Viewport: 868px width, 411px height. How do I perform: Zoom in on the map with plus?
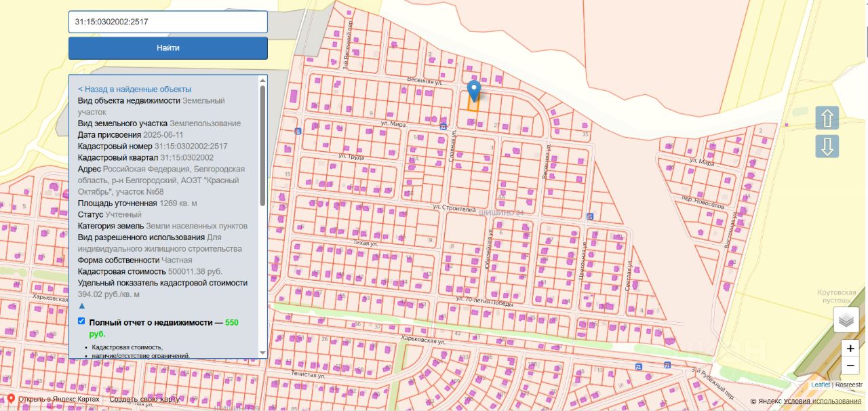(x=850, y=349)
